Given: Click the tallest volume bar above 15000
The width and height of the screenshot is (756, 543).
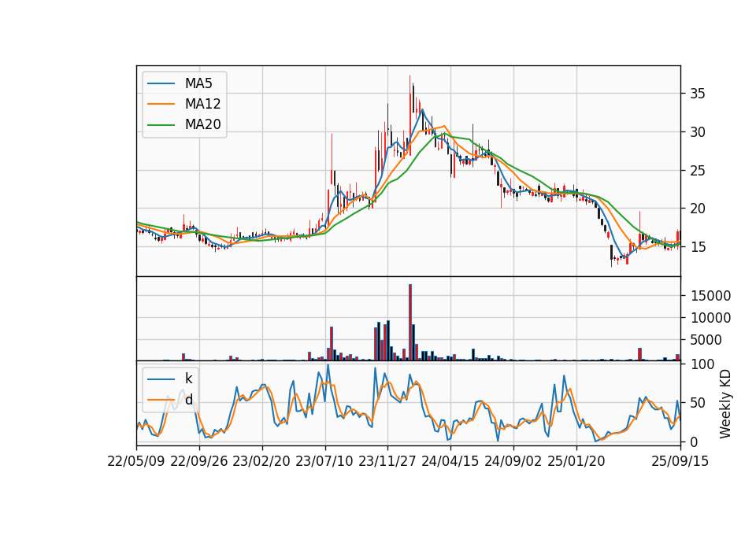Looking at the screenshot, I should point(409,323).
